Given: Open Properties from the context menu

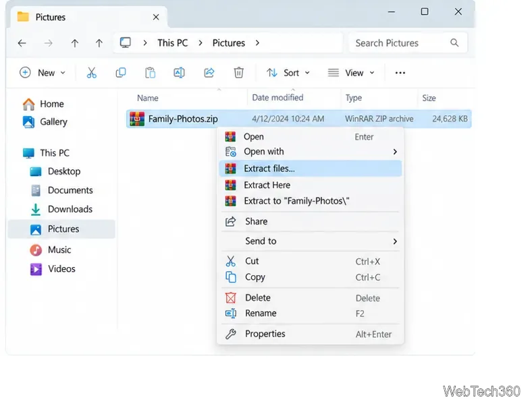Looking at the screenshot, I should point(311,334).
